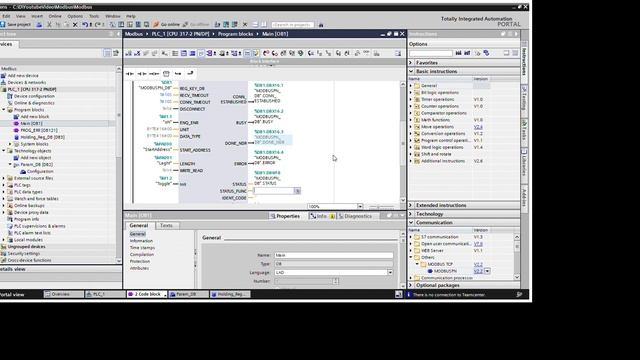Collapse the Communication instructions section
Image resolution: width=640 pixels, height=360 pixels.
411,223
